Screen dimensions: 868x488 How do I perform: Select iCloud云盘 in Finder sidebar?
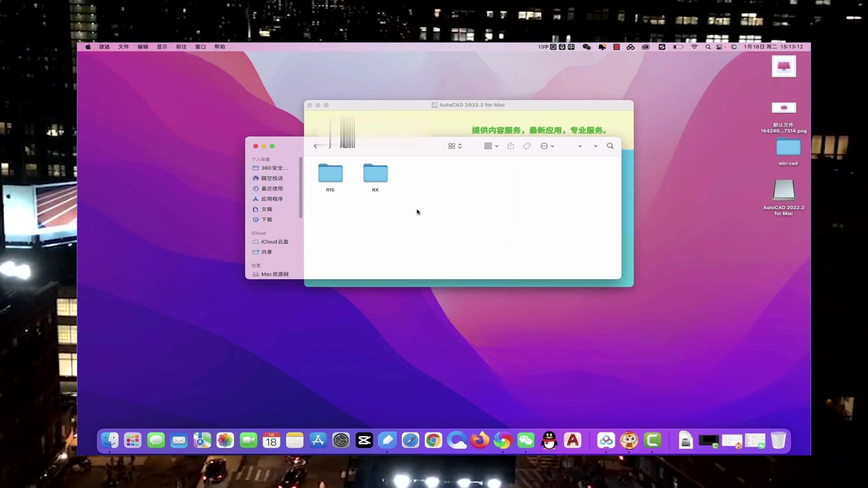tap(271, 242)
